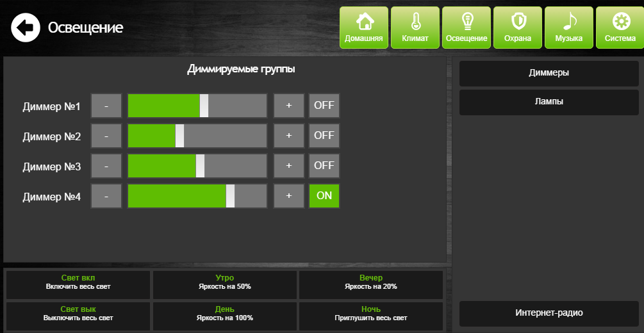Decrease Диммер №3 with the minus button
This screenshot has height=333, width=644.
point(106,165)
